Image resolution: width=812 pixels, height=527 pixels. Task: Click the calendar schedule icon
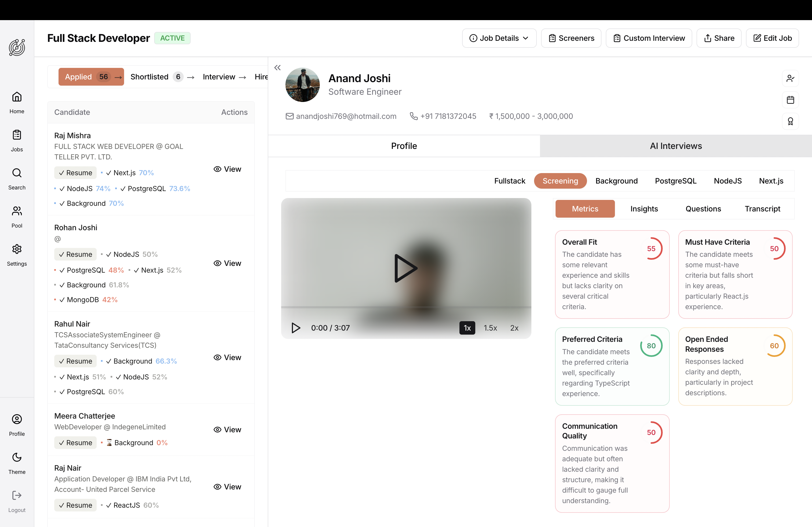[790, 100]
